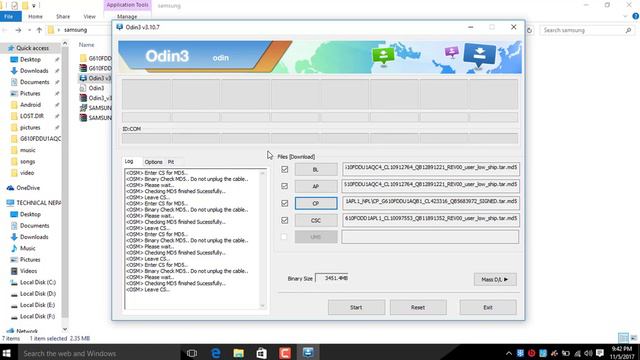
Task: Start flashing with the Start button
Action: 356,307
